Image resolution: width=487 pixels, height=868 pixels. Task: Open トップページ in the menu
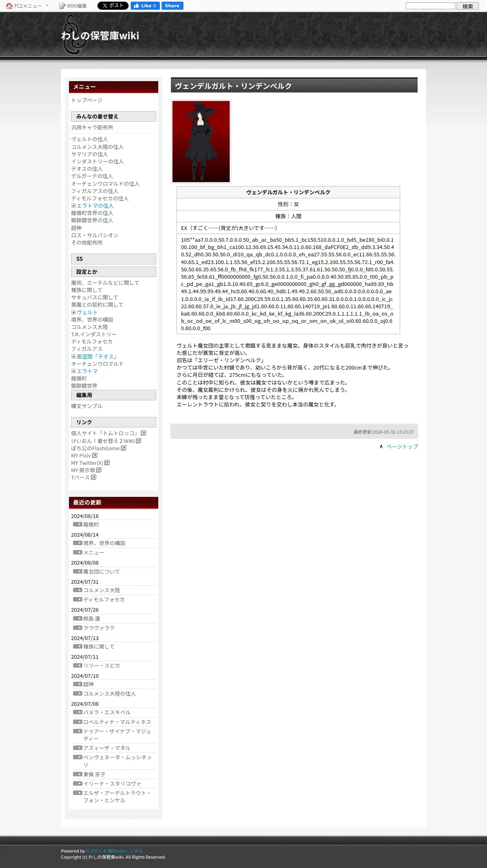[87, 100]
